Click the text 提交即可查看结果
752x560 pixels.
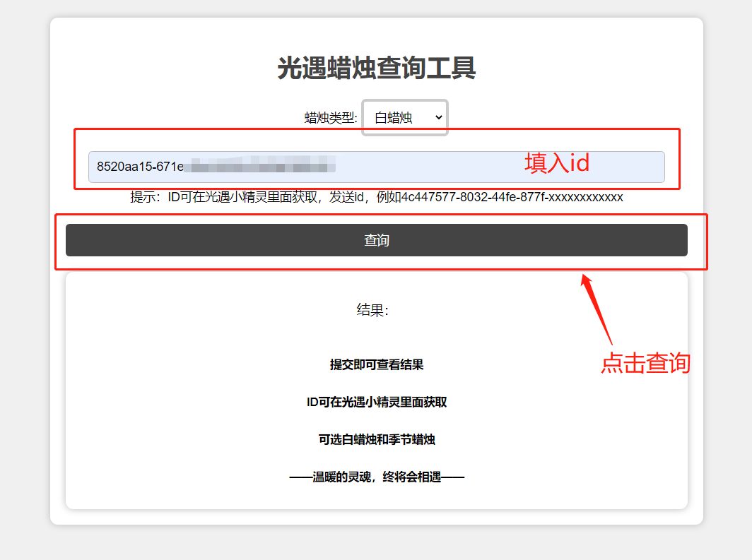377,364
